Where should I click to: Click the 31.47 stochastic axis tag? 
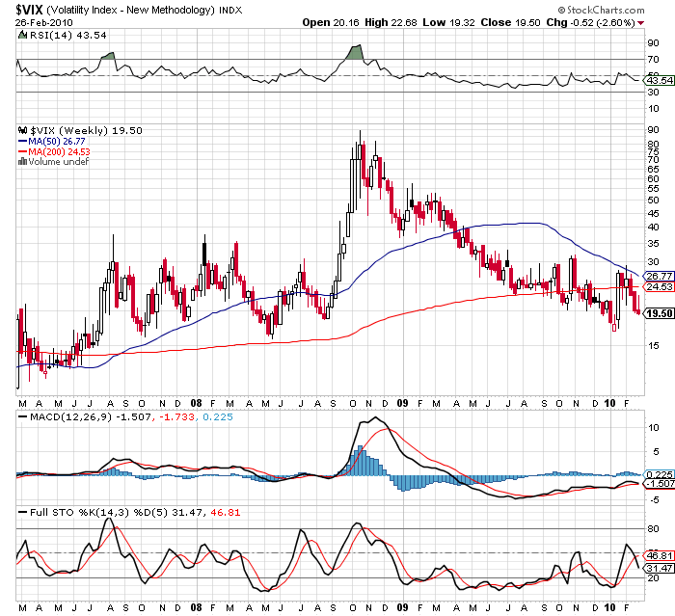click(x=659, y=568)
